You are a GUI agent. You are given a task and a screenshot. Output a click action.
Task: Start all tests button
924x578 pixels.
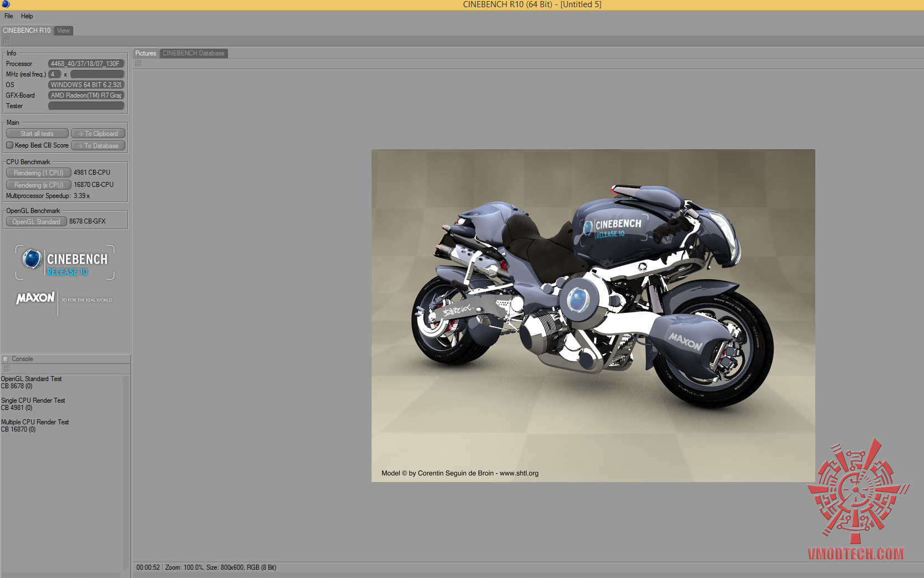pyautogui.click(x=37, y=134)
